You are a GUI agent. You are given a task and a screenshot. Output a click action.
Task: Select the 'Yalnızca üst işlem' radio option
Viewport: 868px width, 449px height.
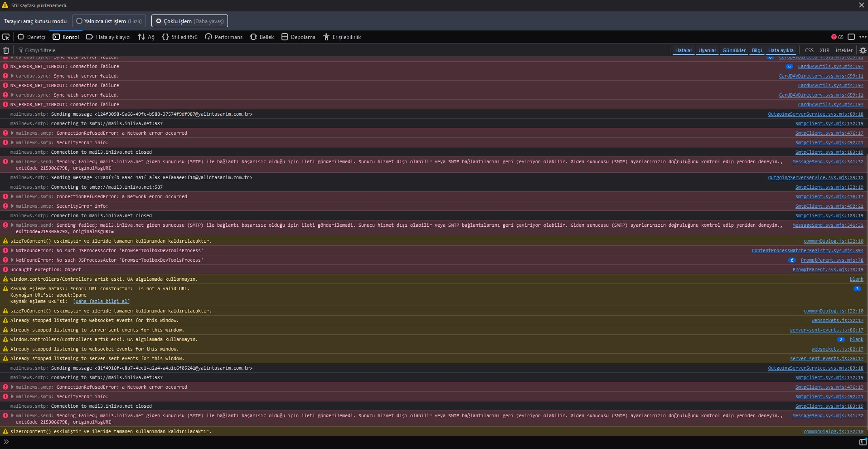pyautogui.click(x=109, y=21)
